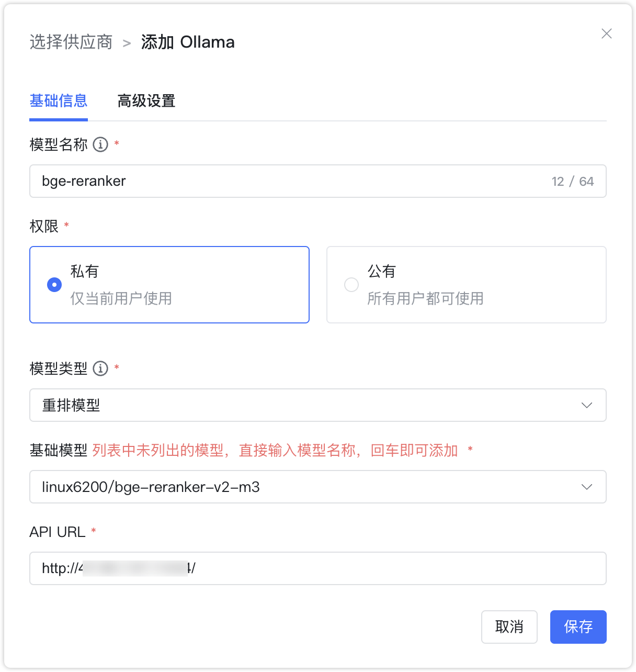Click the 保存 button
This screenshot has height=672, width=636.
pyautogui.click(x=578, y=626)
